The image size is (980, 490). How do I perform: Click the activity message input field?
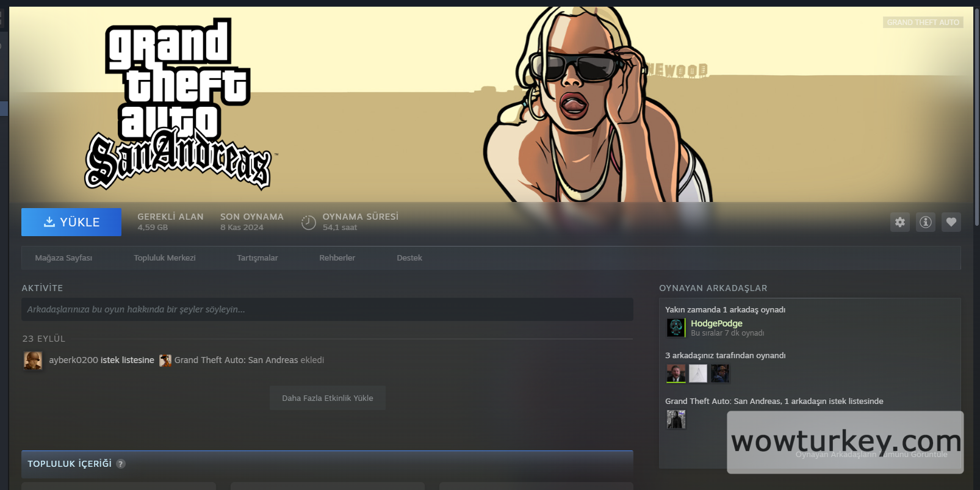pyautogui.click(x=327, y=309)
